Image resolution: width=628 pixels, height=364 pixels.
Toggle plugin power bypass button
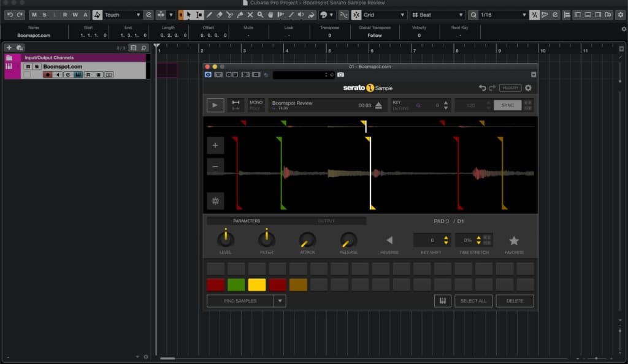tap(208, 75)
